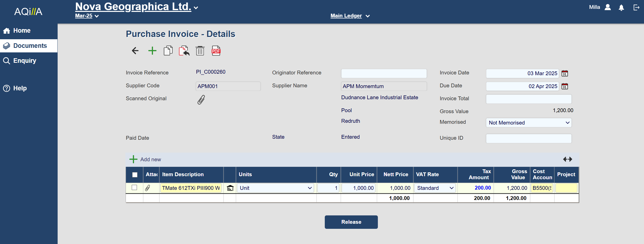Go to Enquiry in the sidebar

coord(25,61)
